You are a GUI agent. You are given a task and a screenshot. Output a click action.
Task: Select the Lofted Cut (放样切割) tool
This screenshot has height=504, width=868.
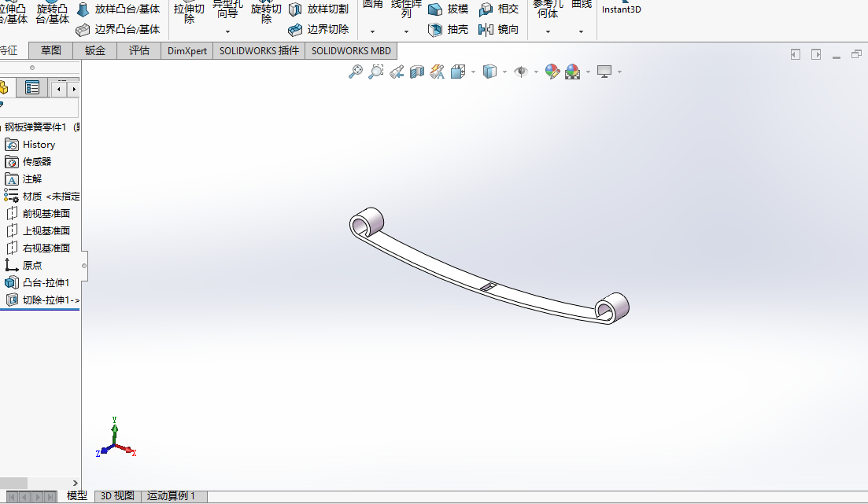point(319,9)
